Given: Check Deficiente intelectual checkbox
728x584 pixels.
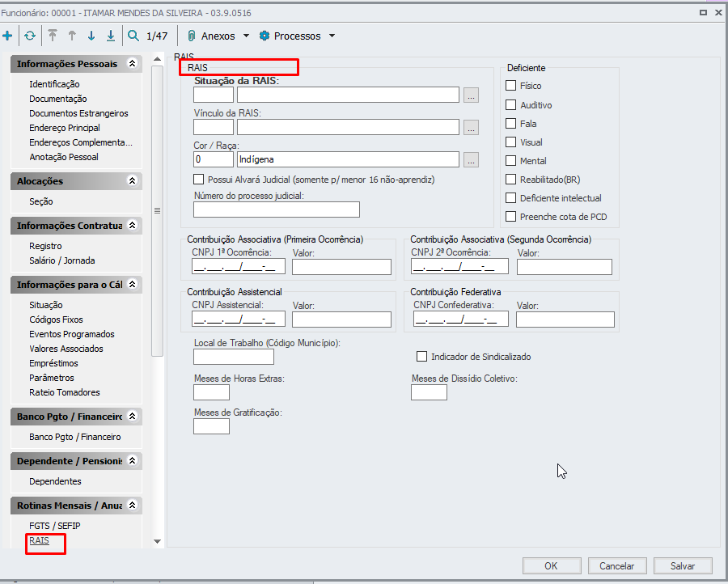Looking at the screenshot, I should coord(510,197).
